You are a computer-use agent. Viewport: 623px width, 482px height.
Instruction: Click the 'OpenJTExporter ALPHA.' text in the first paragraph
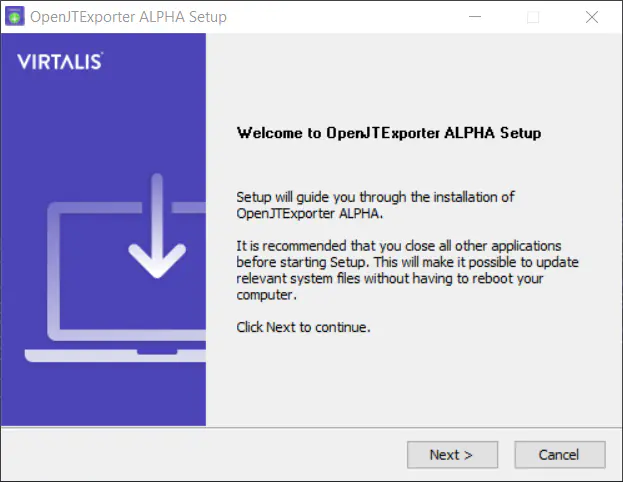pyautogui.click(x=310, y=213)
